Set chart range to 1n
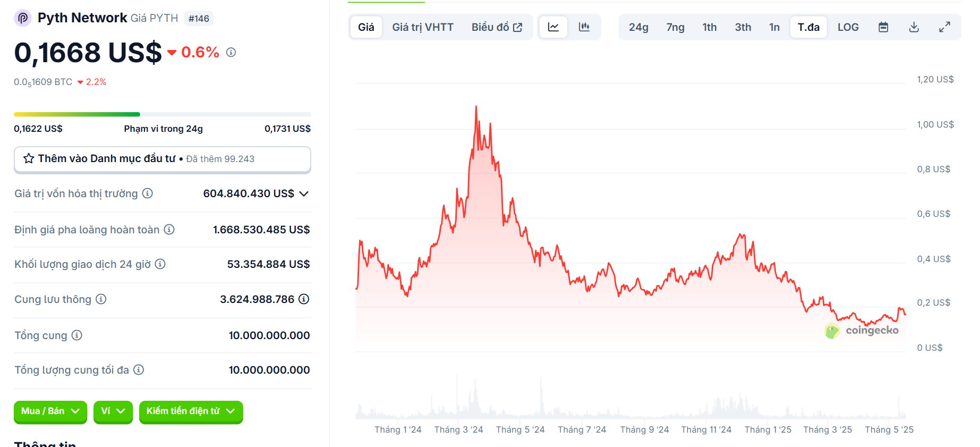This screenshot has width=980, height=447. pos(774,27)
